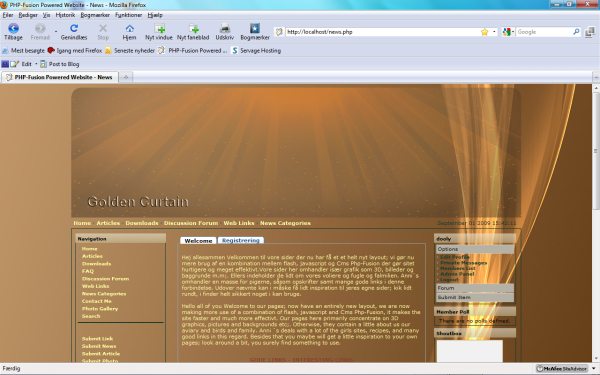Viewport: 600px width, 375px height.
Task: Open a new tab with Nyt faneblad icon
Action: click(193, 28)
